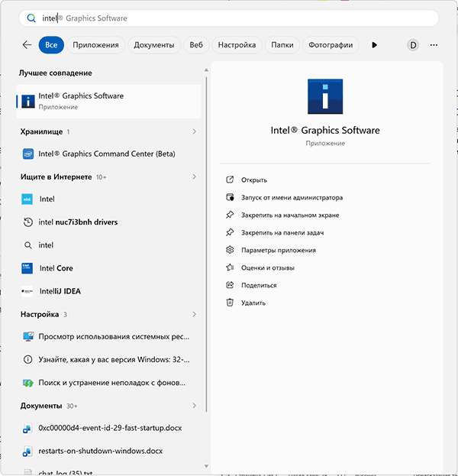Click the gear icon for app settings

[230, 250]
